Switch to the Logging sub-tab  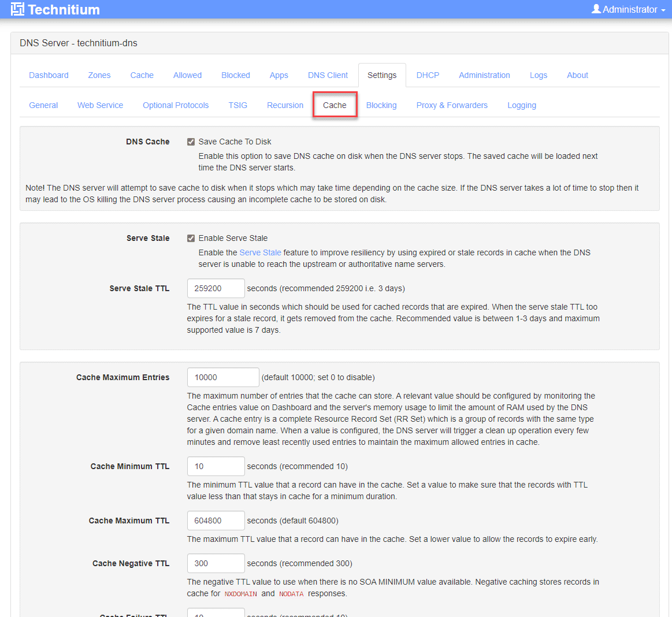coord(522,105)
